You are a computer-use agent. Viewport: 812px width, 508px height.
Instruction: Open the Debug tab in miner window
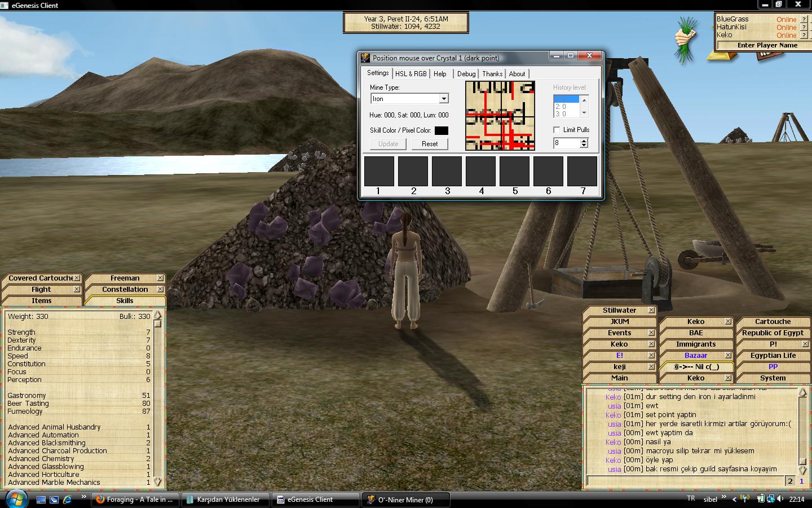tap(466, 74)
